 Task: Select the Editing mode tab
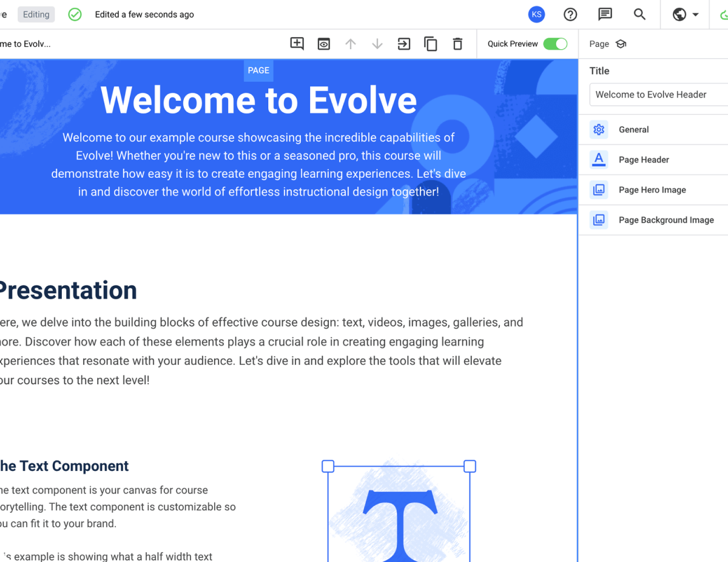tap(36, 14)
